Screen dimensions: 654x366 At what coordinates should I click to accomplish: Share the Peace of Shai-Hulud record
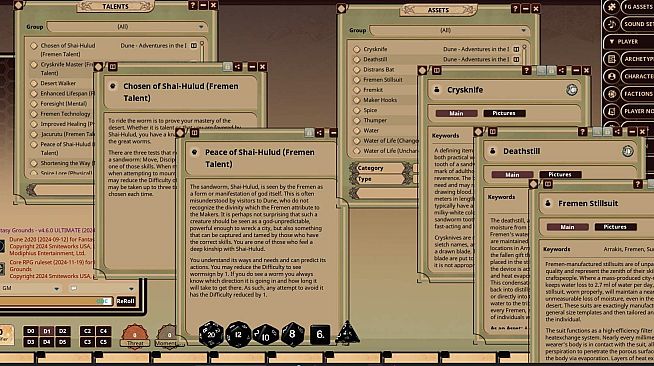click(x=319, y=133)
